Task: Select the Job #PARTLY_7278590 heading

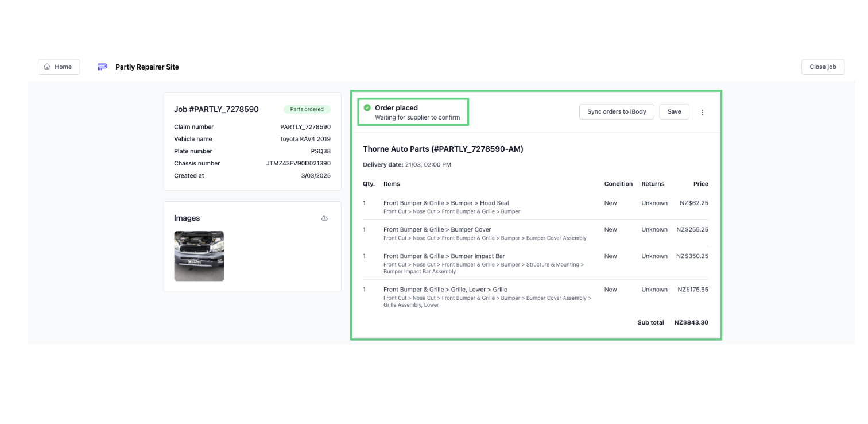Action: [x=216, y=109]
